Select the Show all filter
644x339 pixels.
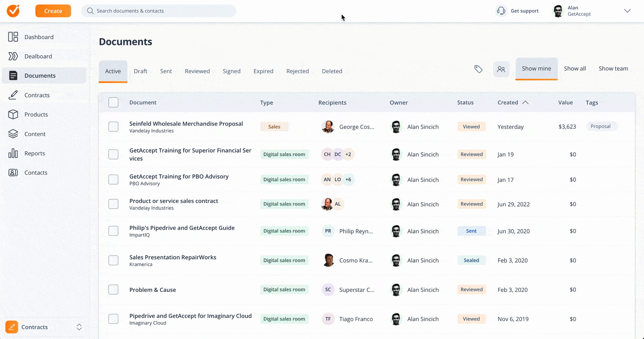[x=575, y=69]
